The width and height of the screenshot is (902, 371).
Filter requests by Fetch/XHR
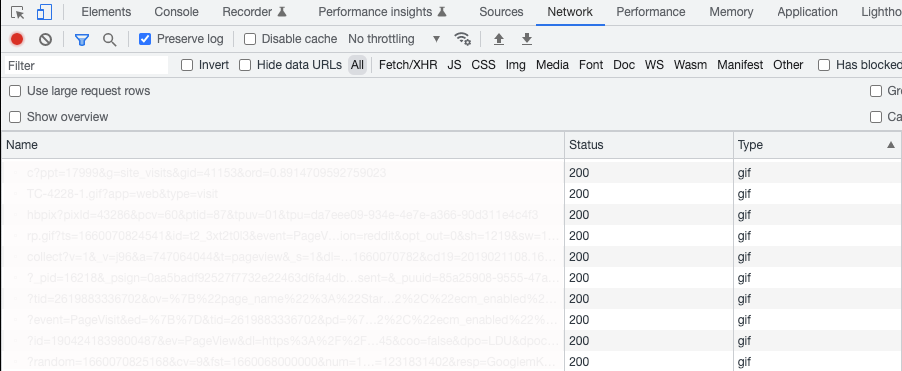pyautogui.click(x=408, y=65)
